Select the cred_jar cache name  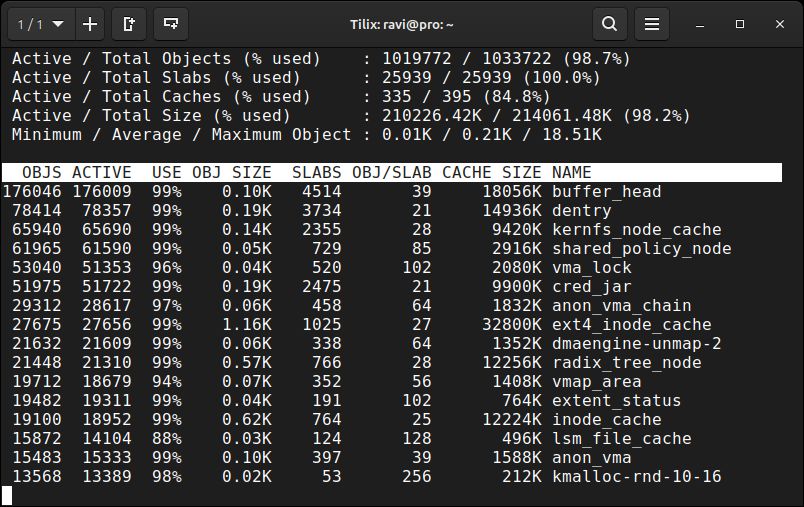[x=592, y=287]
